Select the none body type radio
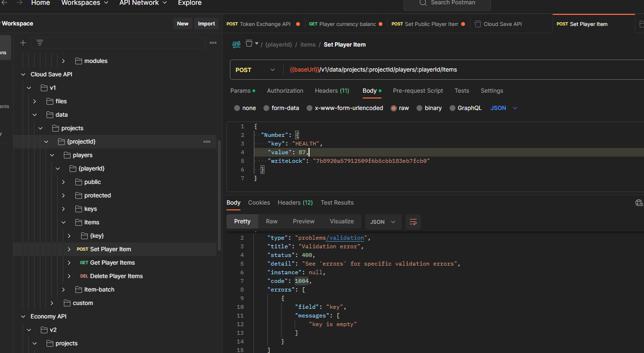Image resolution: width=644 pixels, height=353 pixels. coord(237,108)
